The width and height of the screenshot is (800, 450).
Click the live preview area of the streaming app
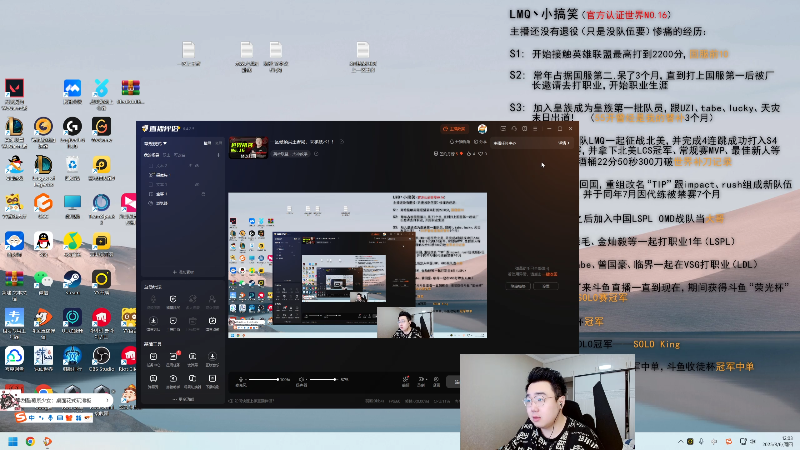tap(357, 265)
